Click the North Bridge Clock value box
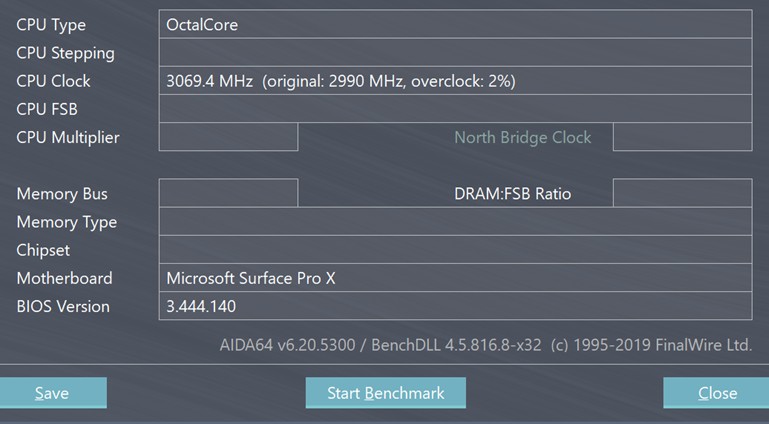The width and height of the screenshot is (769, 424). [x=682, y=137]
